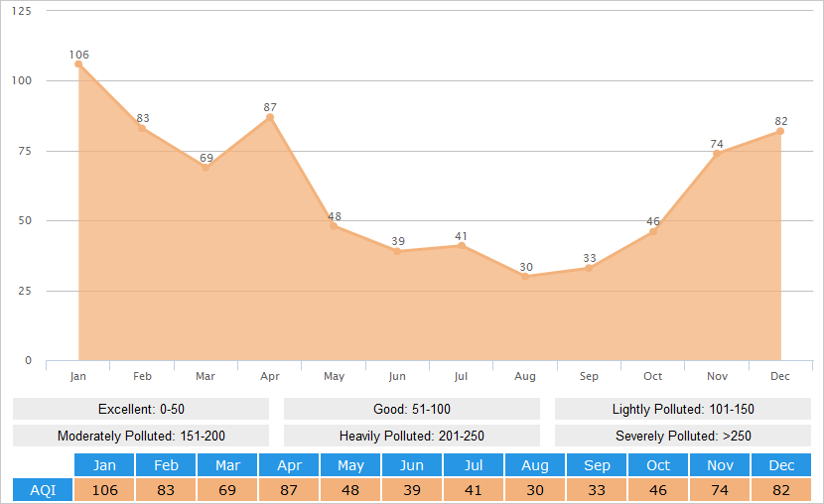This screenshot has width=824, height=504.
Task: Click the 50 y-axis label
Action: point(25,220)
